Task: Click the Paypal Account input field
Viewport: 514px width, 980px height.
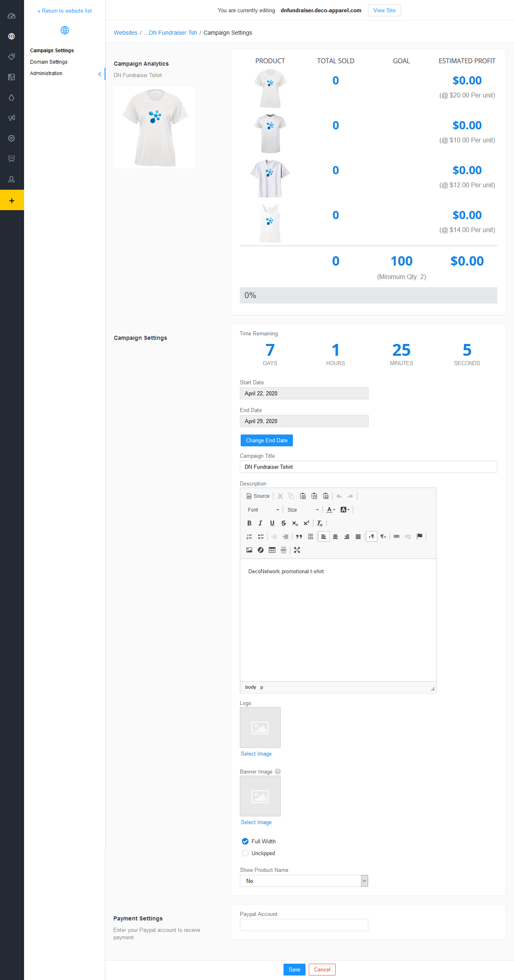Action: point(304,925)
